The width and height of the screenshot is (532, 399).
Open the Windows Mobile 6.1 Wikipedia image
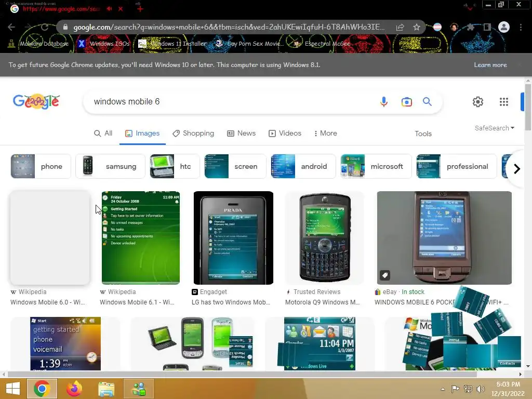pos(141,238)
